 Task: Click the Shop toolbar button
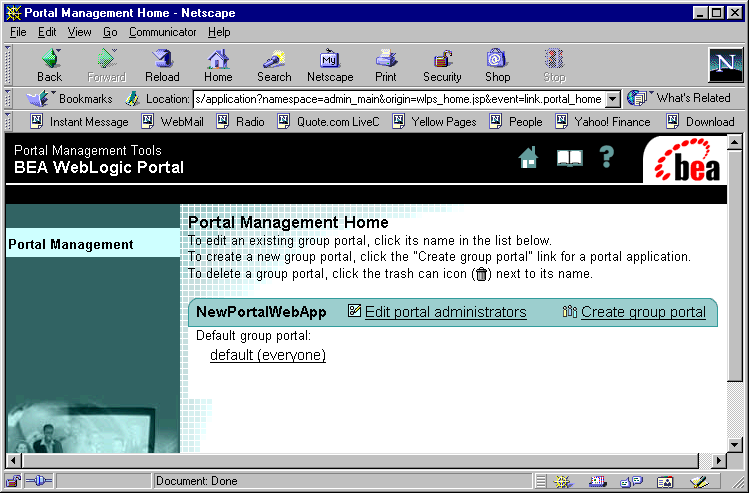coord(498,66)
